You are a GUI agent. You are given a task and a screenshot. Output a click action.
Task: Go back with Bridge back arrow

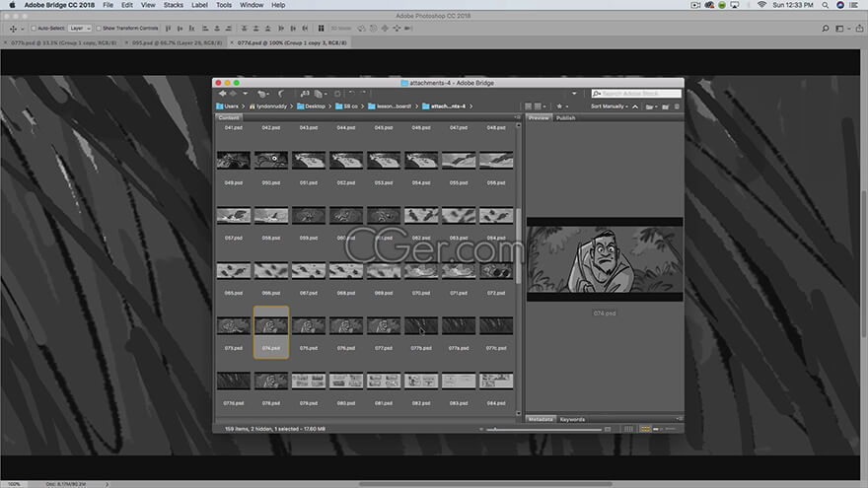(223, 94)
